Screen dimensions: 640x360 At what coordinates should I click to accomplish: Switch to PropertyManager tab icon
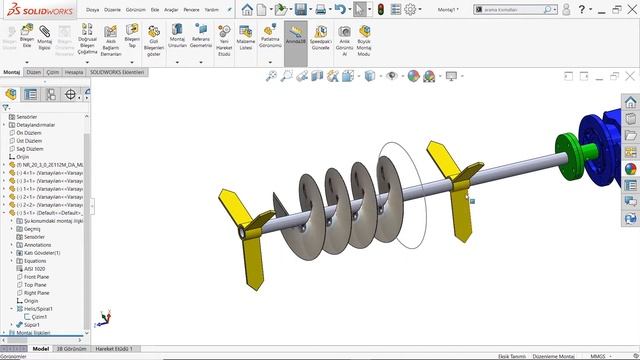point(31,94)
